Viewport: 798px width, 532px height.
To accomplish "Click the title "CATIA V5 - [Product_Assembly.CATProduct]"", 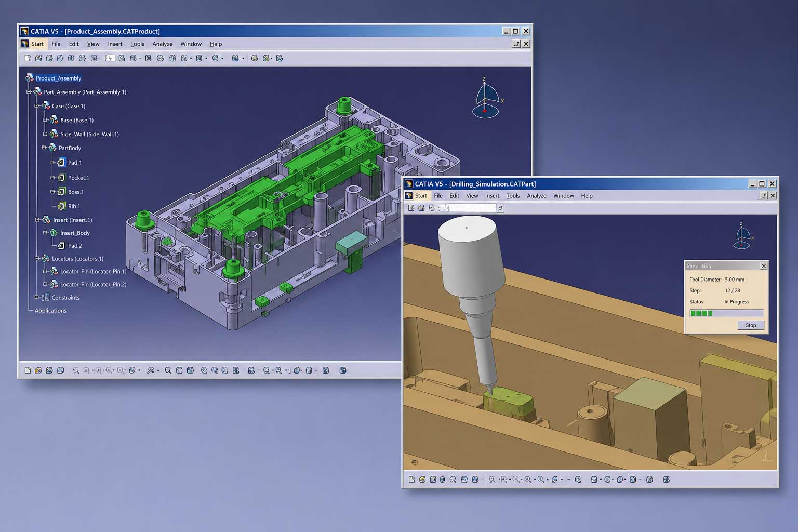I will coord(95,31).
